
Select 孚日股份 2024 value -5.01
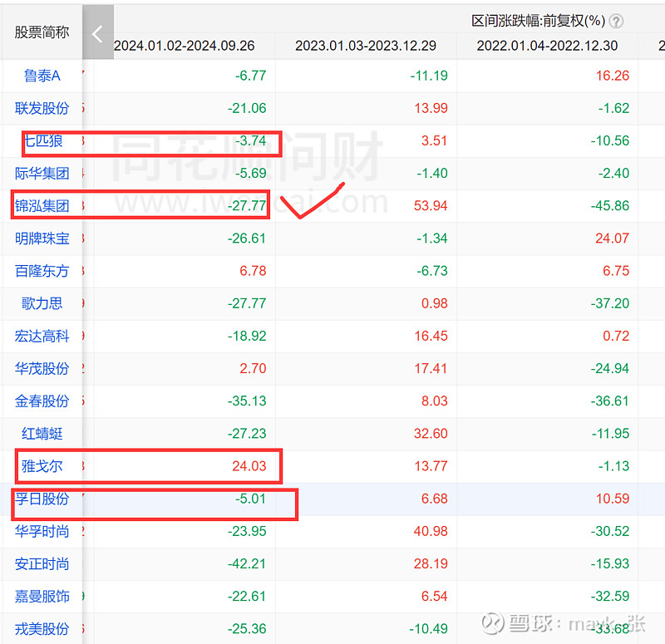(251, 499)
